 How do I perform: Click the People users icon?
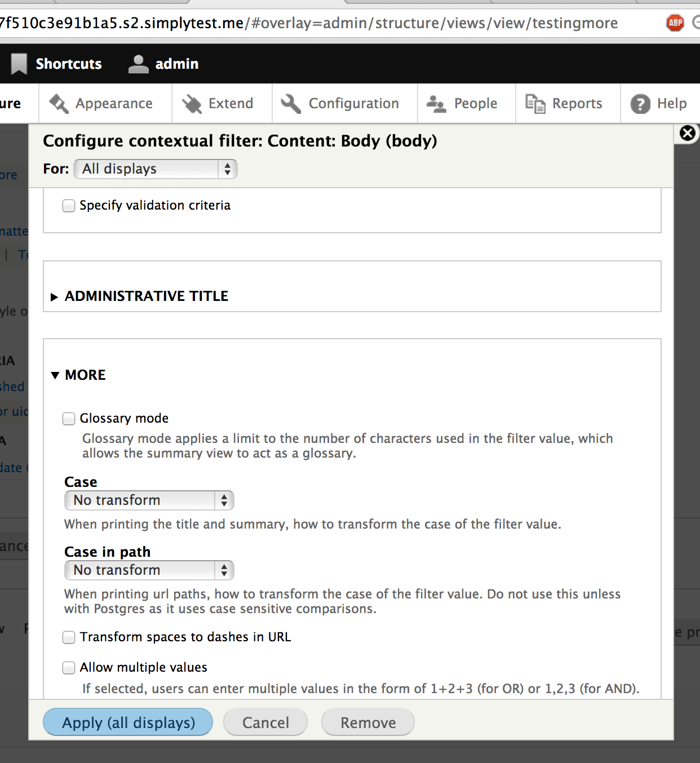click(436, 104)
